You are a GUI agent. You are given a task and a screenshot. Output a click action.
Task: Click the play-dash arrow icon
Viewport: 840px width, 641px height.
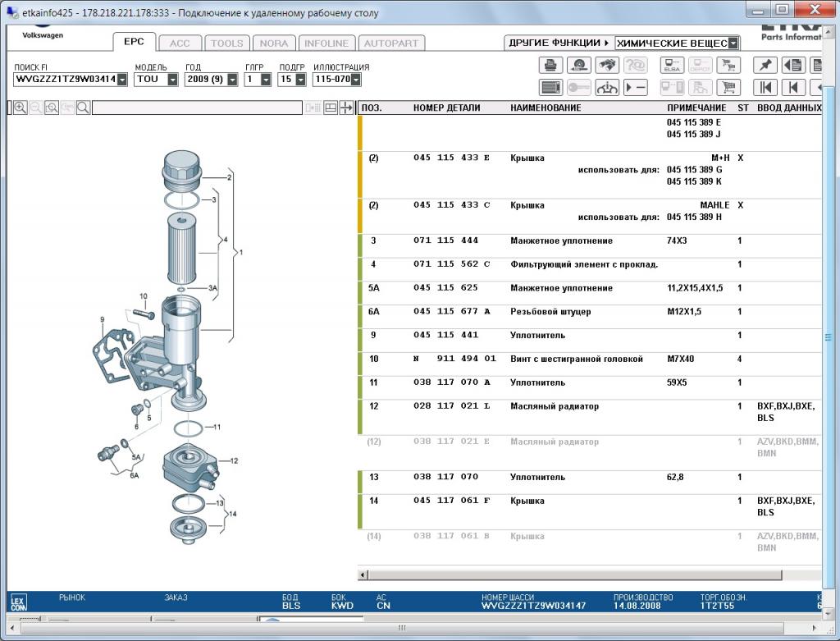pos(636,87)
